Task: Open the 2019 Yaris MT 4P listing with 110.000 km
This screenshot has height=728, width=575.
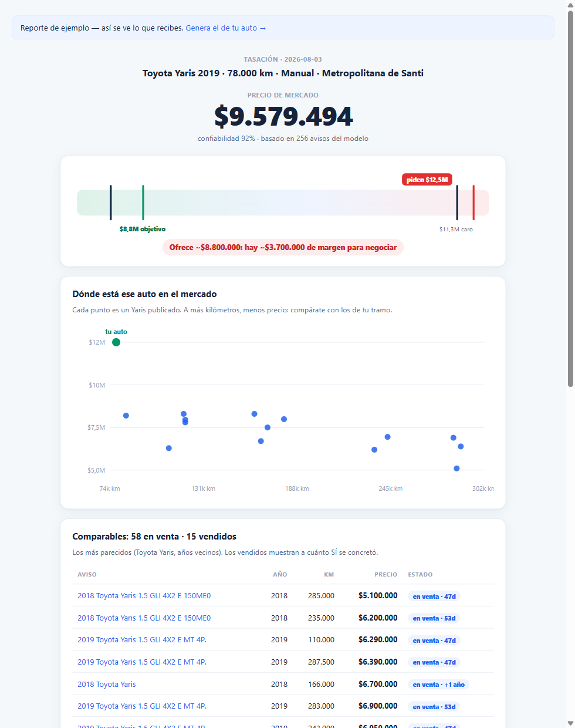Action: [142, 639]
